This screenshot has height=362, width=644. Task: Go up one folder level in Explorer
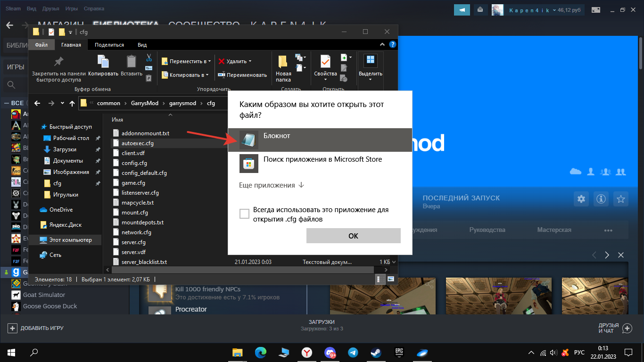click(72, 103)
